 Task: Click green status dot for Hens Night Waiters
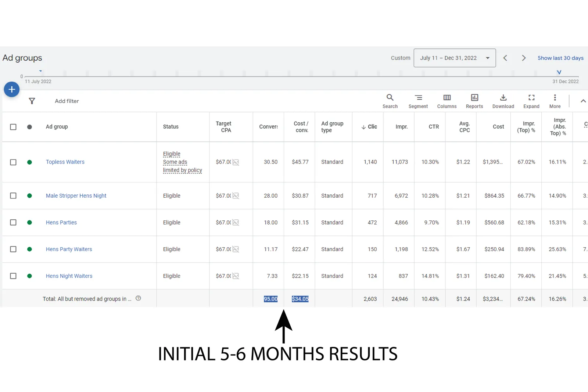click(29, 276)
